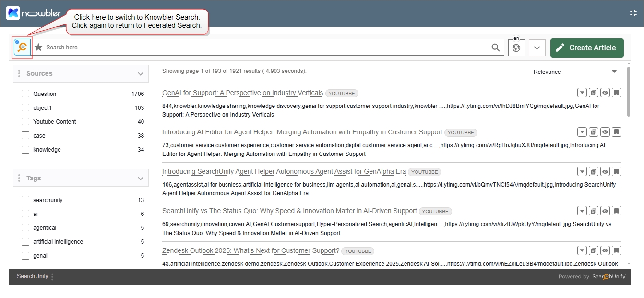
Task: Check the genai tag filter
Action: 25,255
